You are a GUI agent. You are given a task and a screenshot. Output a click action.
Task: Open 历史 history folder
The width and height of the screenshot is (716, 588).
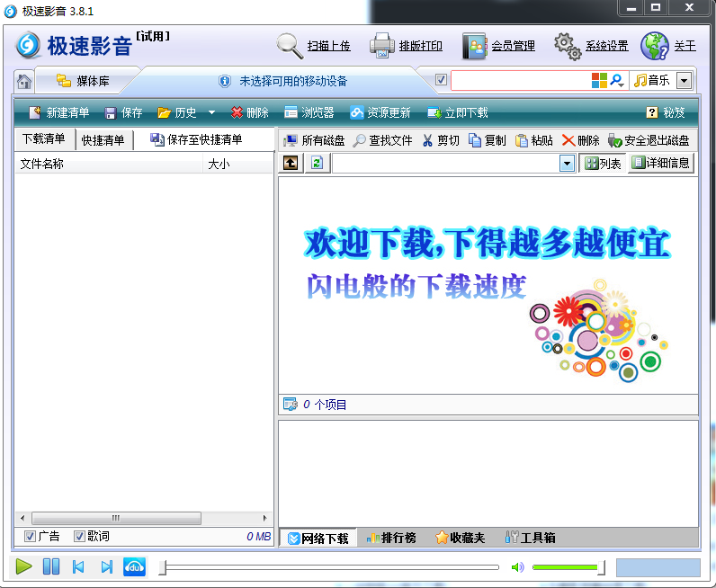click(176, 112)
